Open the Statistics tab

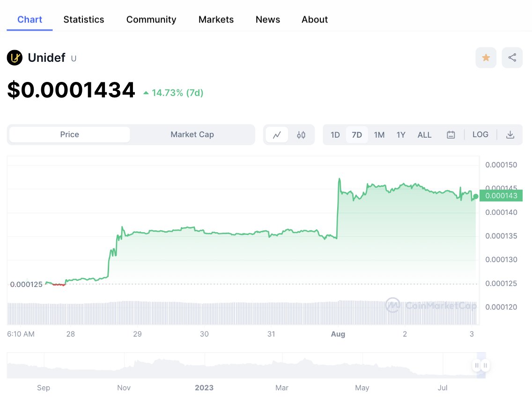click(x=84, y=19)
